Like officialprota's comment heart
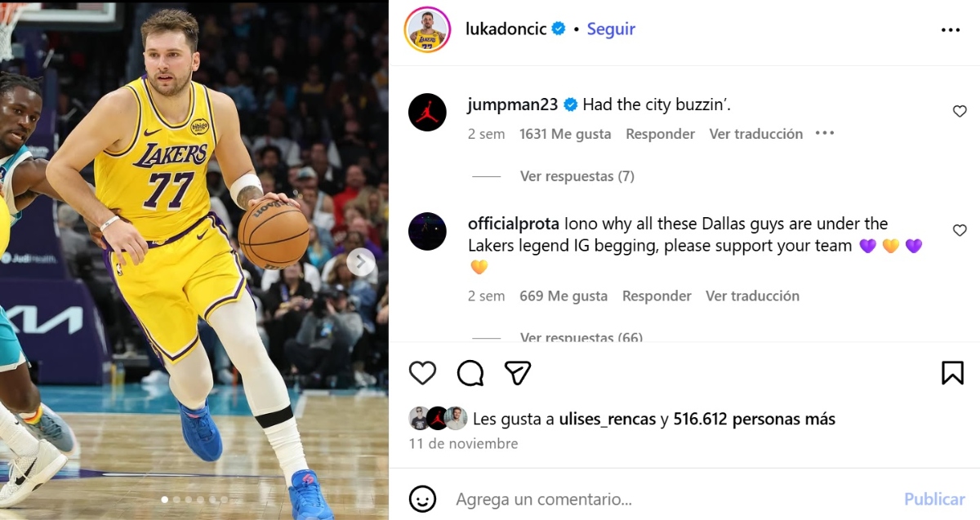 (960, 230)
